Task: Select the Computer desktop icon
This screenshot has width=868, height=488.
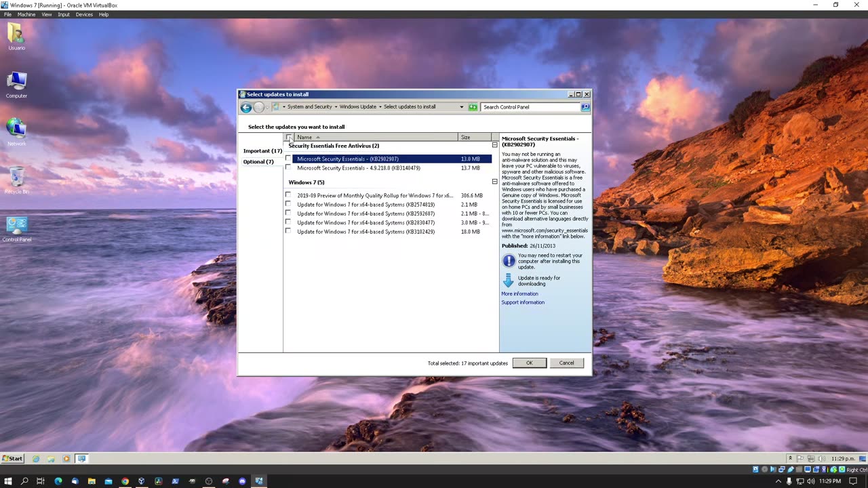Action: click(x=16, y=85)
